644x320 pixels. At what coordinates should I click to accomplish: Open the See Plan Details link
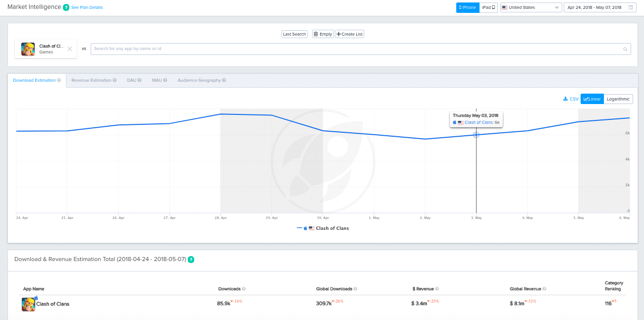point(87,8)
